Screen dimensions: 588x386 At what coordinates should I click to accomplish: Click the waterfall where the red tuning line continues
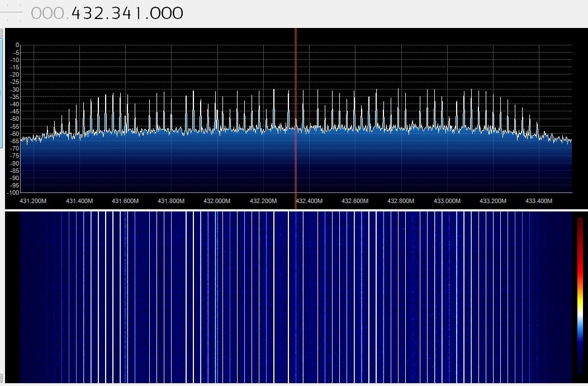[x=296, y=296]
